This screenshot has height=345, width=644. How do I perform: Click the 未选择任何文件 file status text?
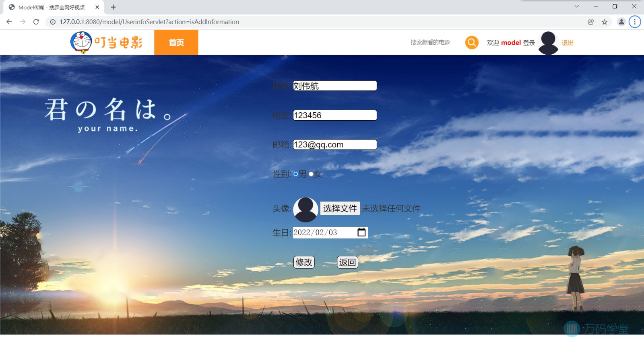pos(391,208)
